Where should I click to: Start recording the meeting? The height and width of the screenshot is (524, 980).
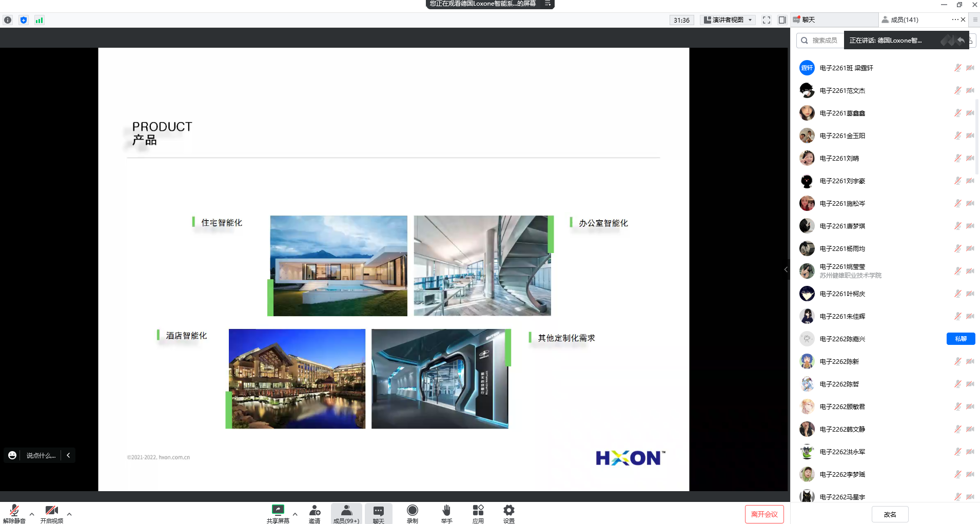click(413, 513)
